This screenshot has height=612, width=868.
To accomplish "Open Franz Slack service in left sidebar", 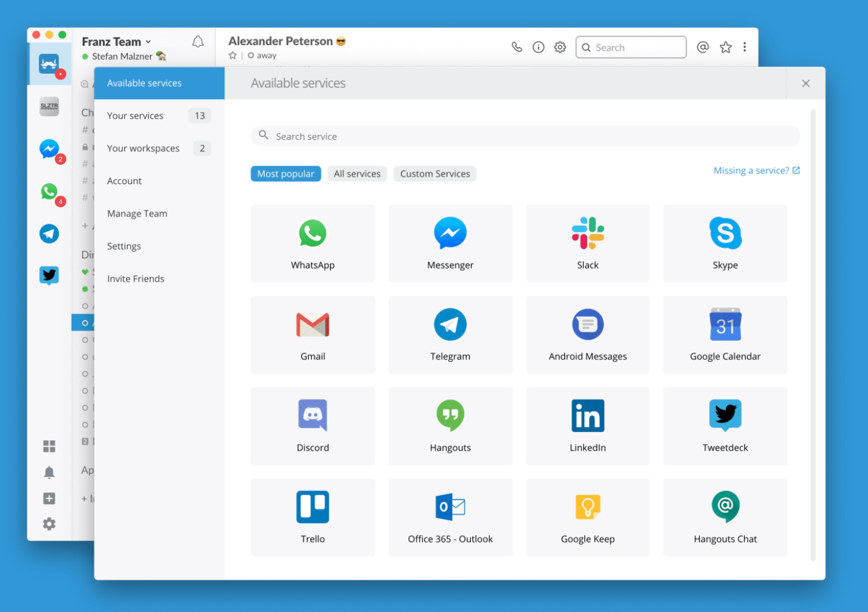I will (x=49, y=64).
